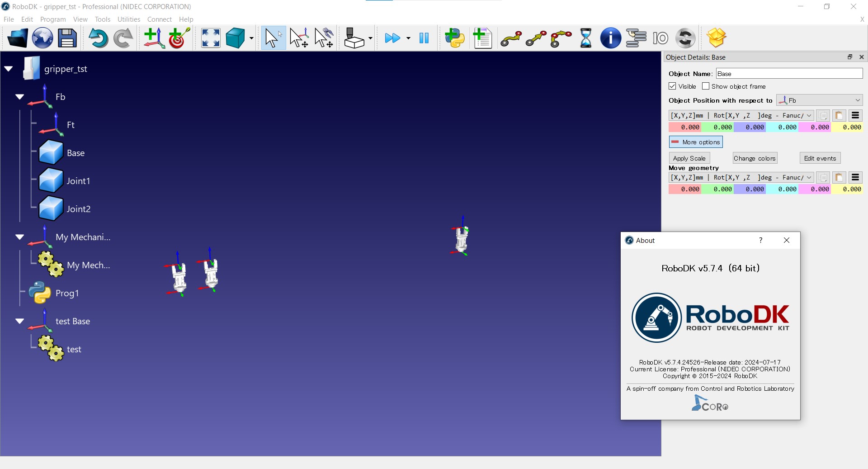This screenshot has width=868, height=469.
Task: Open the position reference Fb dropdown
Action: coord(819,100)
